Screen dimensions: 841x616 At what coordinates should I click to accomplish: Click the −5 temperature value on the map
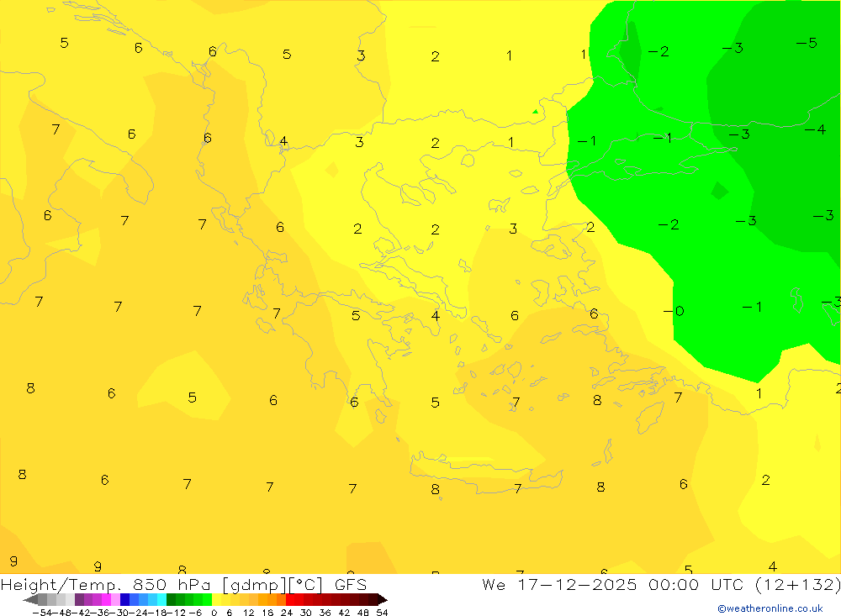coord(807,42)
